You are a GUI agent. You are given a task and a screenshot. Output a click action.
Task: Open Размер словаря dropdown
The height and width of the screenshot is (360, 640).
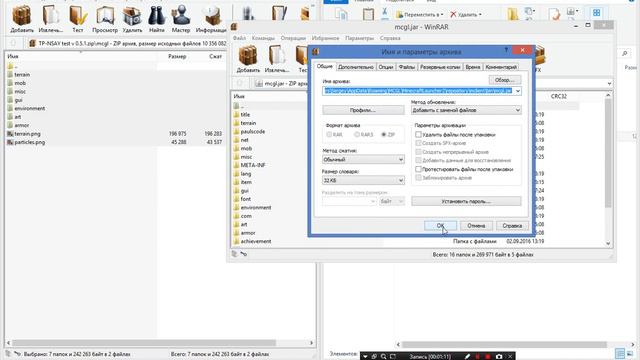(363, 180)
